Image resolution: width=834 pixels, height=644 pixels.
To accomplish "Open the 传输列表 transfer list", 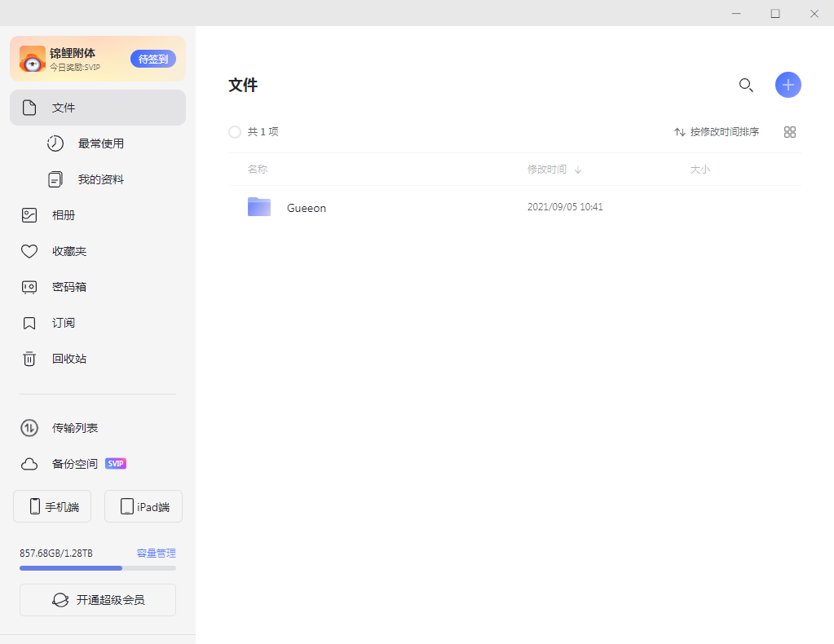I will click(75, 428).
